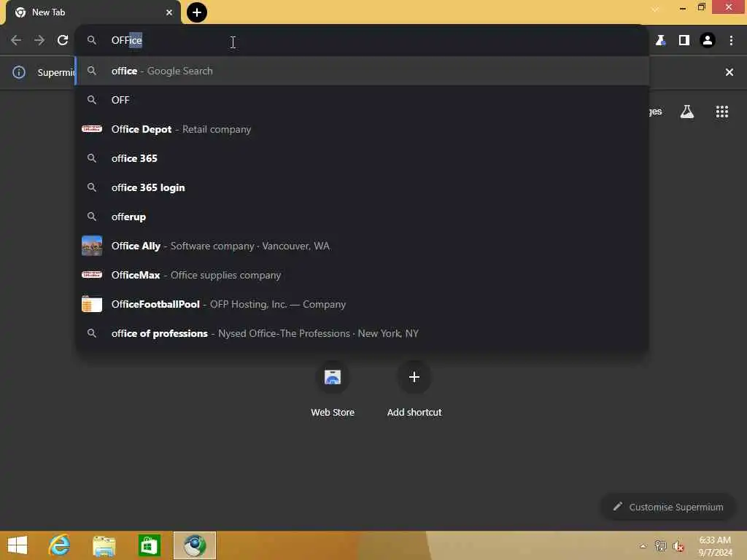Screen dimensions: 747x560
Task: Select the New Tab tab
Action: (93, 12)
